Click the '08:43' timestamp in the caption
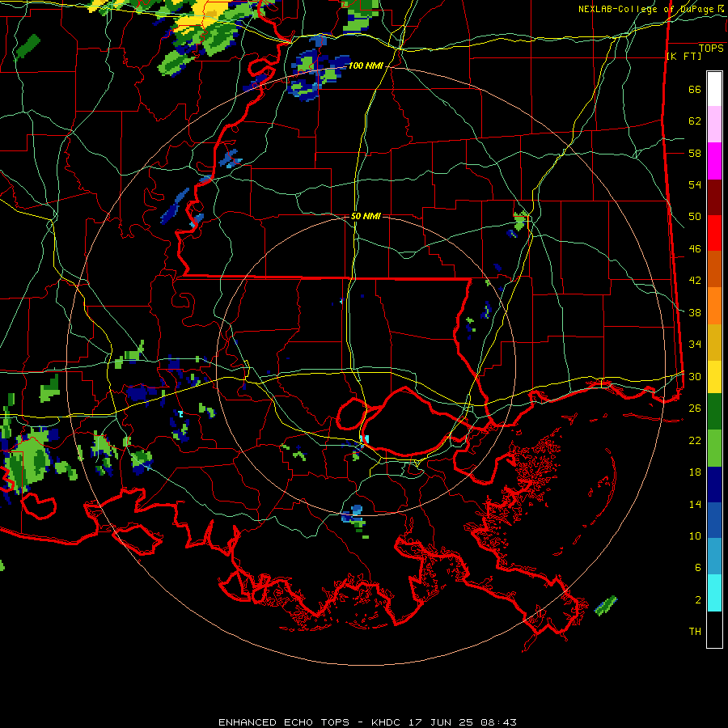 pyautogui.click(x=498, y=722)
